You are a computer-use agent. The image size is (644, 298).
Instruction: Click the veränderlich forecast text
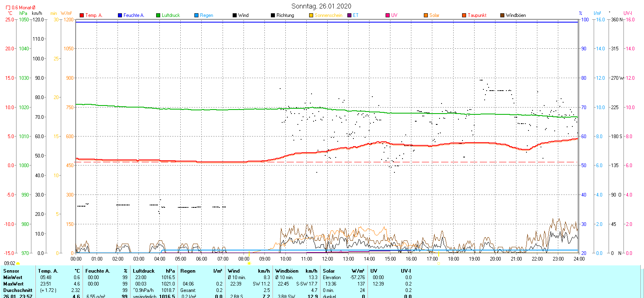coord(144,296)
